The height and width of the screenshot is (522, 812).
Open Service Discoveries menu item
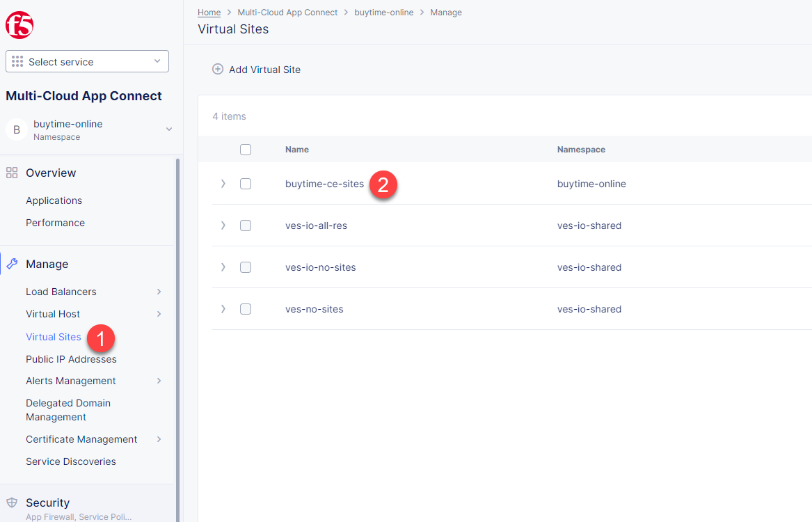71,461
